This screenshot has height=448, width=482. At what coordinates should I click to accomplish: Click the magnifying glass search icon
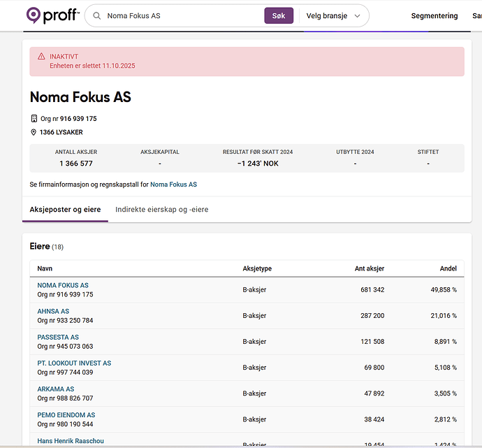[96, 15]
